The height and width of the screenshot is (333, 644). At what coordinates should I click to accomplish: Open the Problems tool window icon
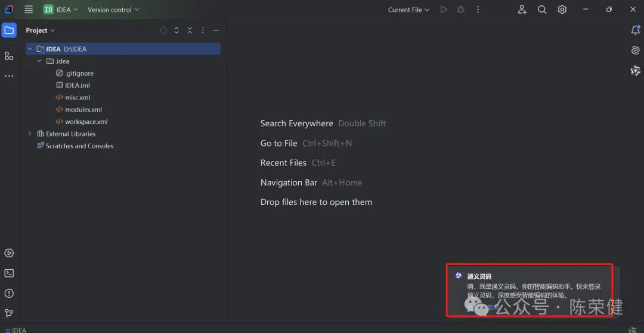coord(9,293)
